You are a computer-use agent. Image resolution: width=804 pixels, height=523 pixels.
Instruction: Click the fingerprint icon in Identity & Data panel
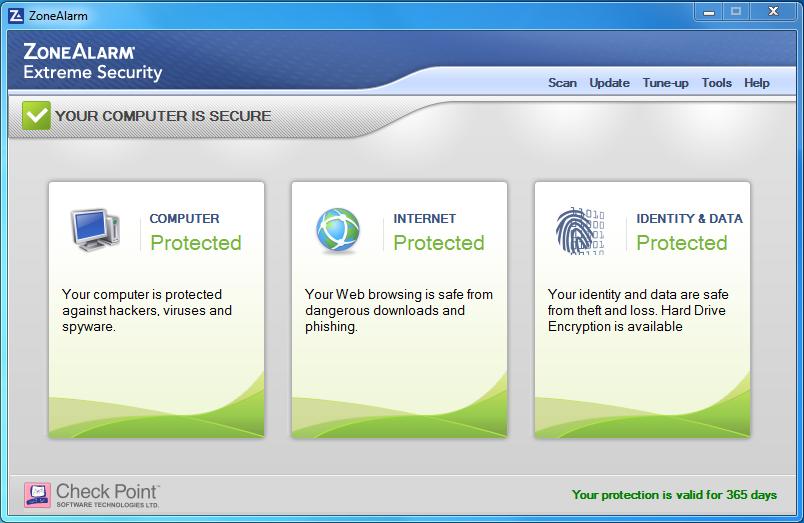coord(580,231)
